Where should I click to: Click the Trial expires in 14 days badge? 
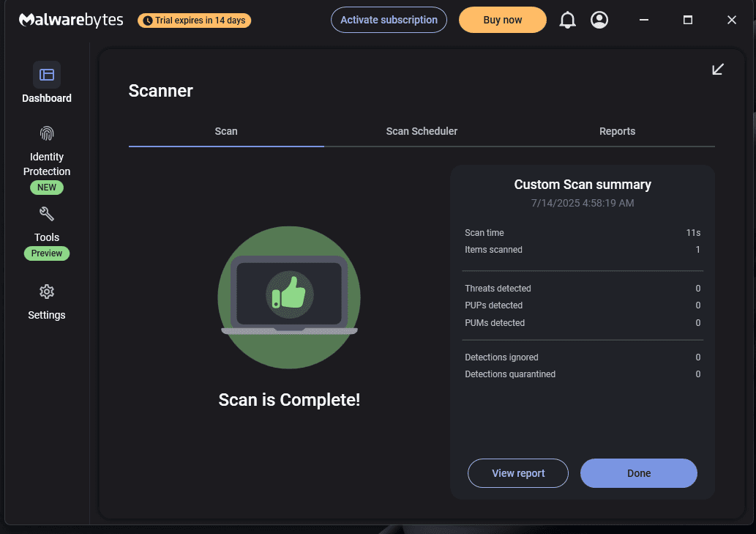[194, 21]
